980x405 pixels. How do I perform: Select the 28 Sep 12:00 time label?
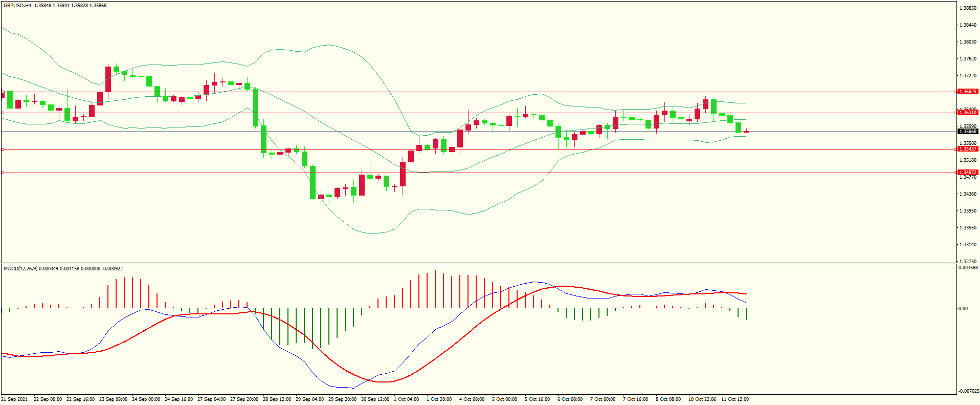click(x=277, y=399)
